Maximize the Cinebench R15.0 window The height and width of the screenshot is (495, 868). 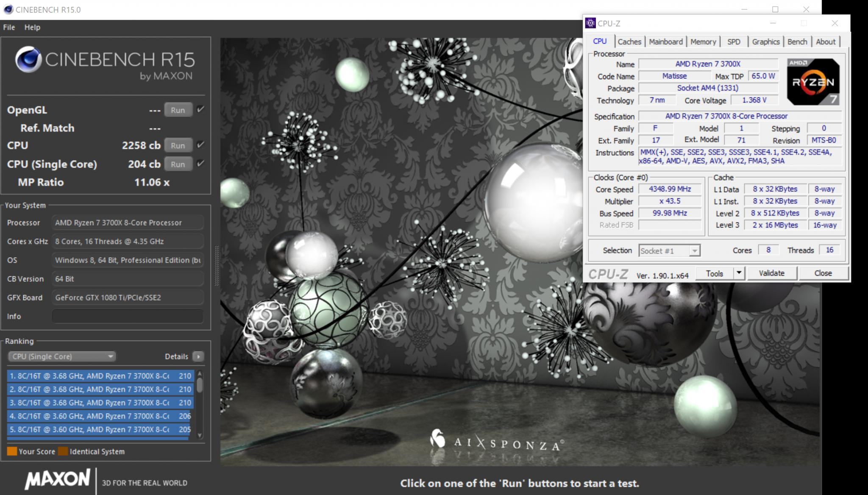coord(775,9)
